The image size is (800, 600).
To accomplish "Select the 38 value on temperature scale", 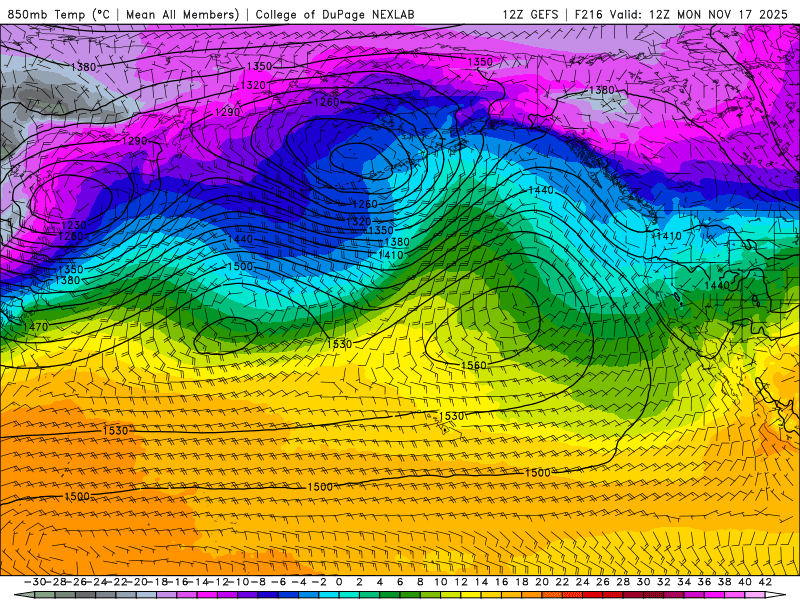I will [x=724, y=582].
